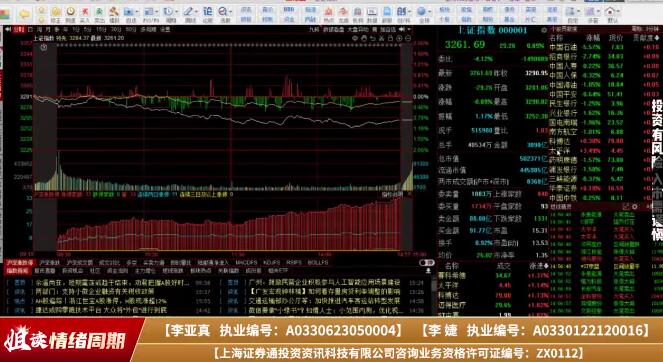Open the 数据 data icon
This screenshot has width=663, height=362.
pos(372,14)
